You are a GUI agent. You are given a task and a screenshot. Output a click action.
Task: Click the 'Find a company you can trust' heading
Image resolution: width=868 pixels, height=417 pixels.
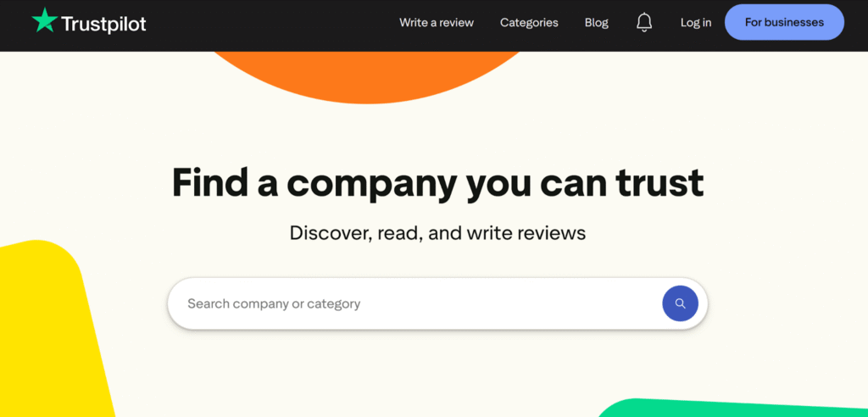tap(437, 182)
